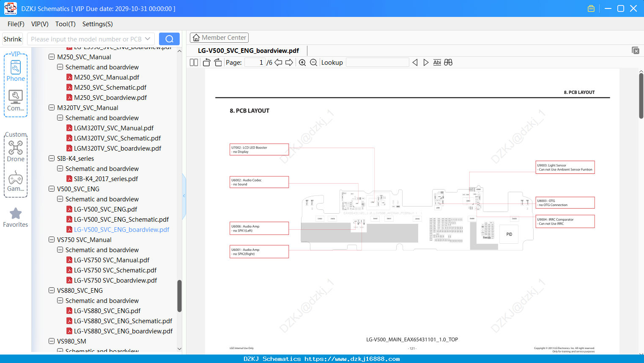This screenshot has height=363, width=644.
Task: Go to the next PDF page
Action: coord(289,63)
